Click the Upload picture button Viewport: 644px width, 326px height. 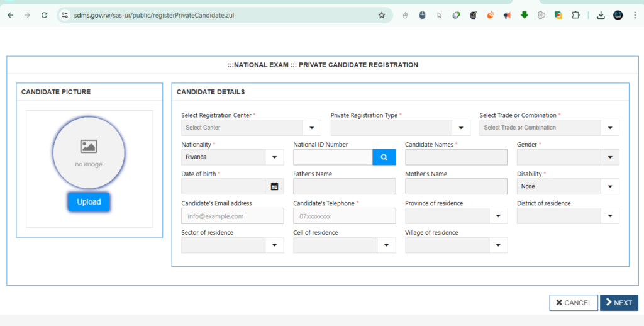[89, 202]
